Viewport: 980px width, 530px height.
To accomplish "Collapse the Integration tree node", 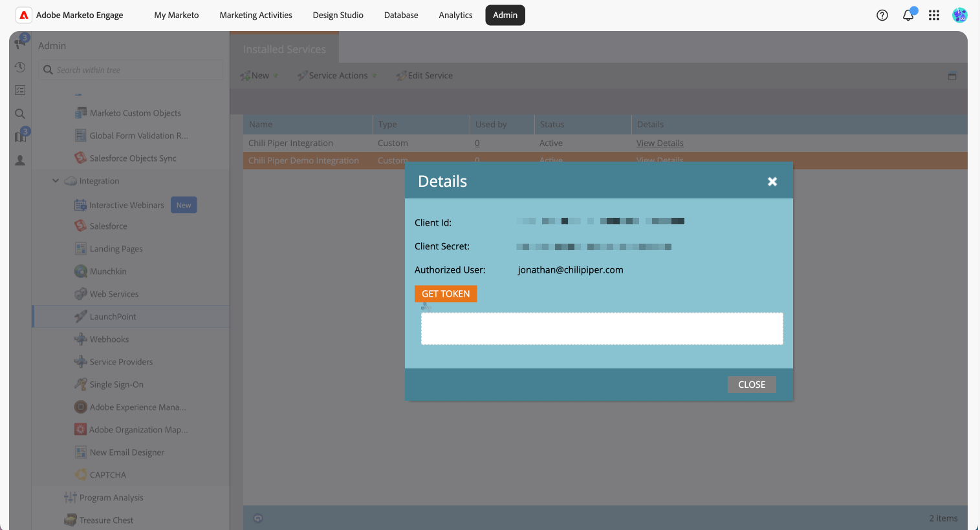I will pyautogui.click(x=56, y=181).
